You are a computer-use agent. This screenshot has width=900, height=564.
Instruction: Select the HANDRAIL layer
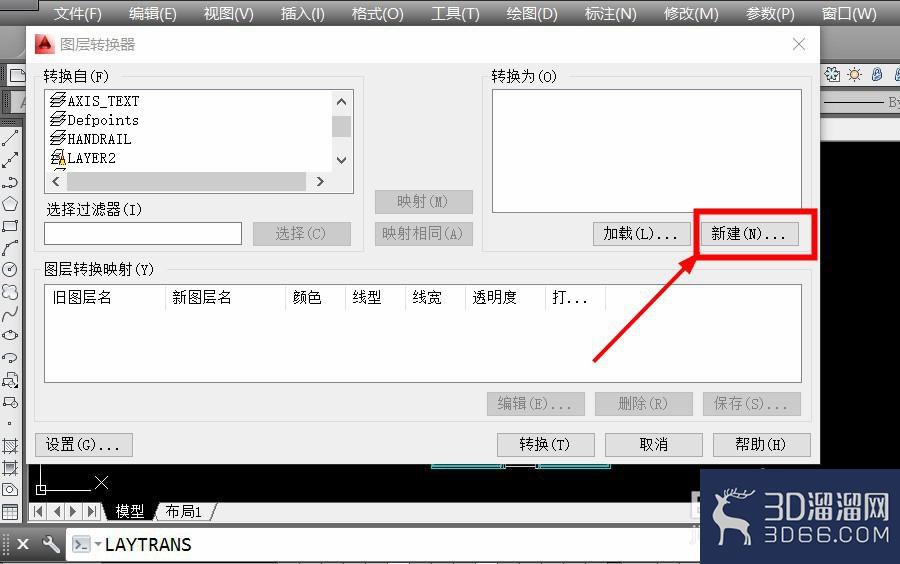[x=91, y=139]
